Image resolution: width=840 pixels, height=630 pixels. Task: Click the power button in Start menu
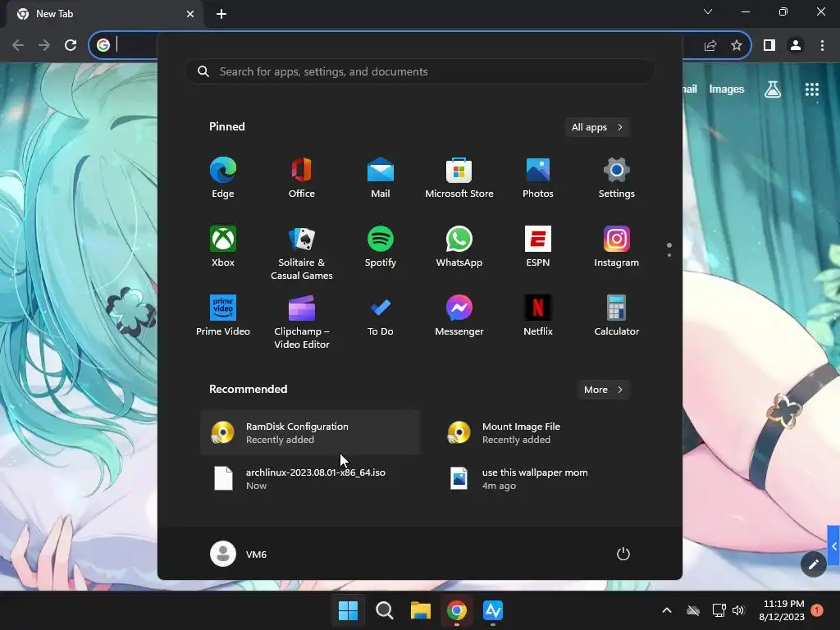pyautogui.click(x=623, y=554)
